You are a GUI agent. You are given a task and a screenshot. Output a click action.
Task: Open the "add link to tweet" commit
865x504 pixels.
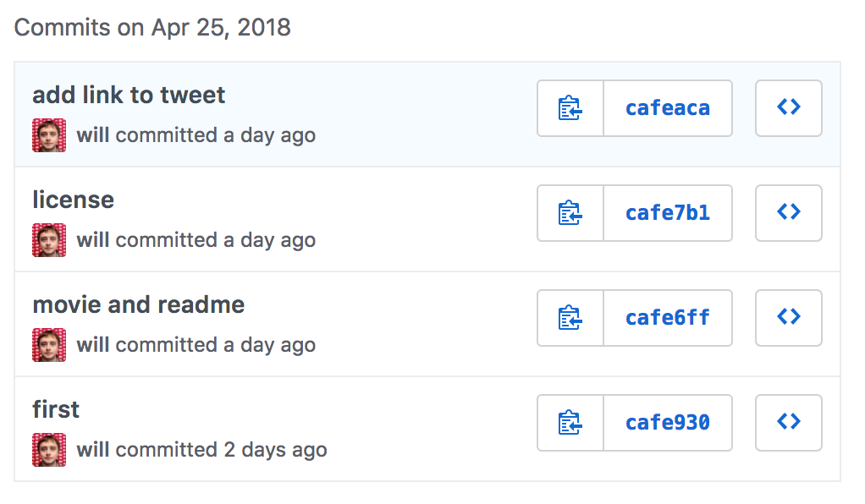(129, 95)
